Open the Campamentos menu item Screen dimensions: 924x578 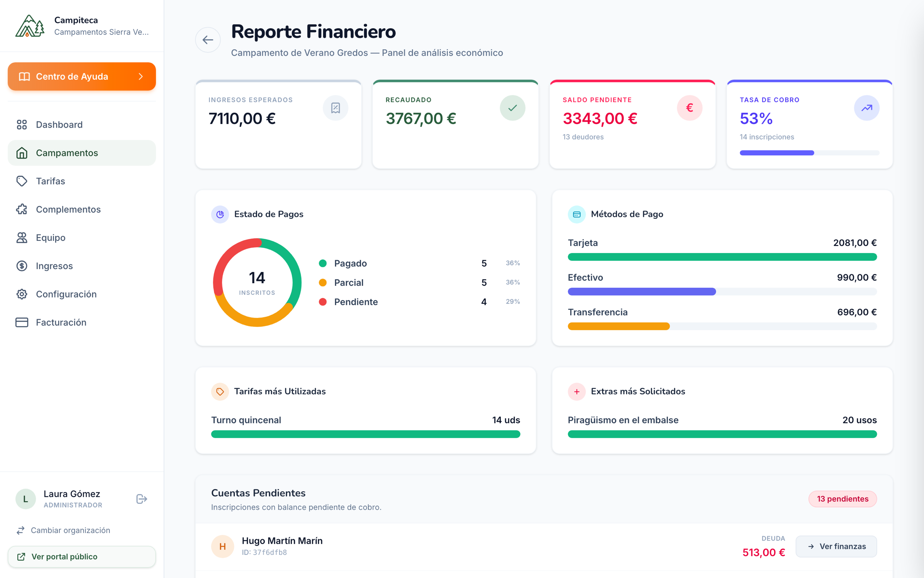tap(82, 153)
